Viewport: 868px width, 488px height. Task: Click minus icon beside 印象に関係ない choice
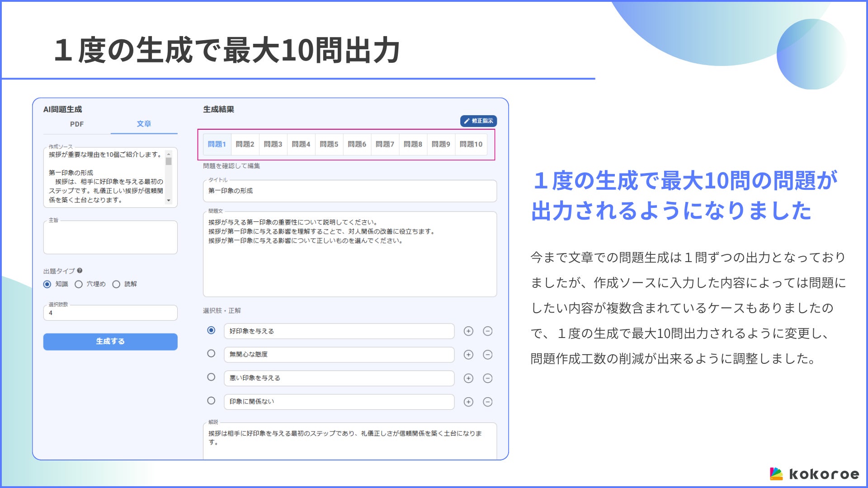click(487, 402)
